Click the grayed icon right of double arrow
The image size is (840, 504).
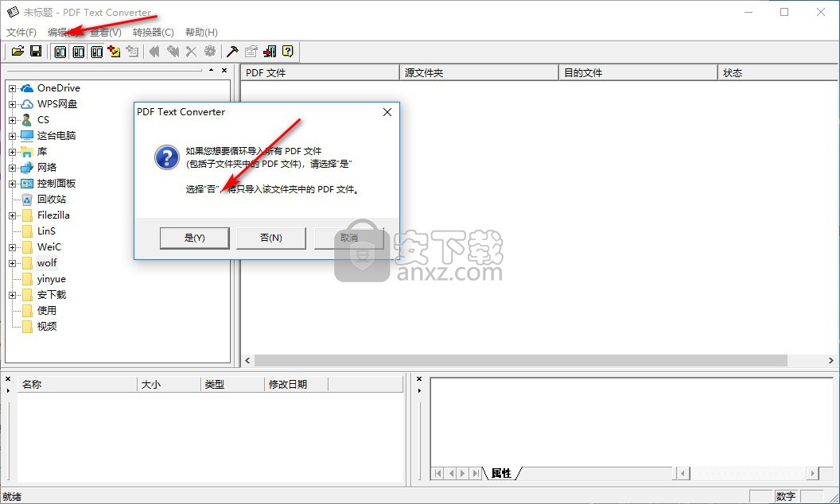pos(173,52)
